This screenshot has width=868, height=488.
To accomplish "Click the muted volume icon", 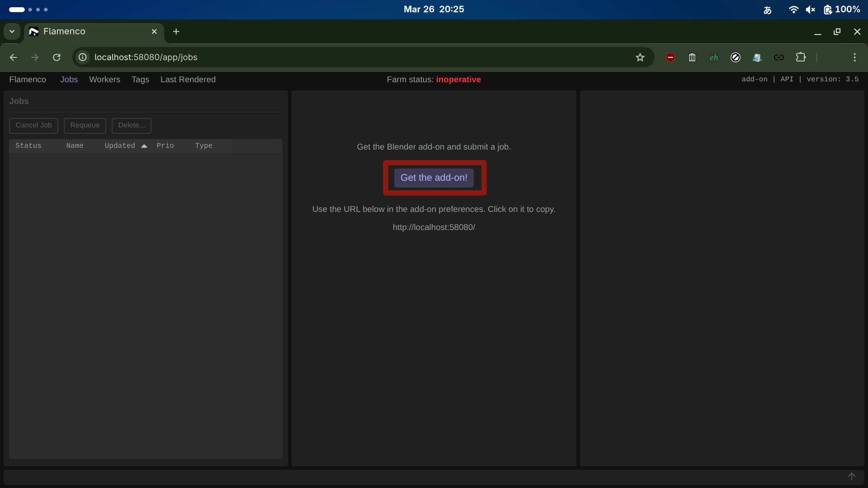I will [811, 9].
